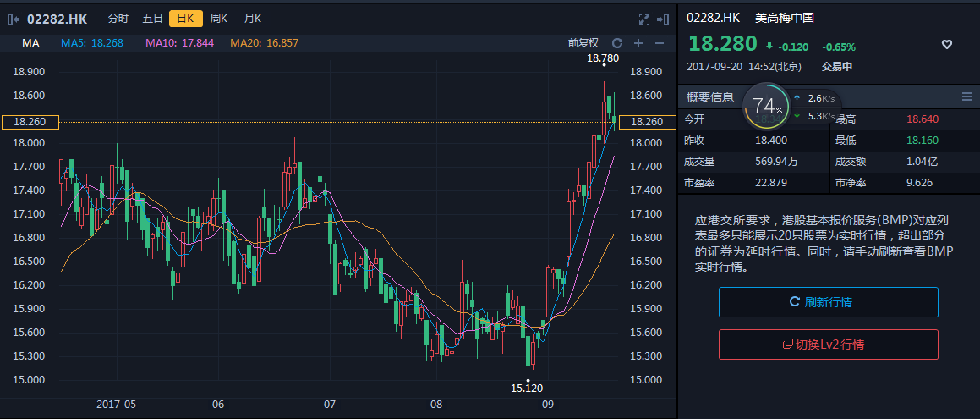
Task: Expand the 概要信息 summary section header
Action: (710, 97)
